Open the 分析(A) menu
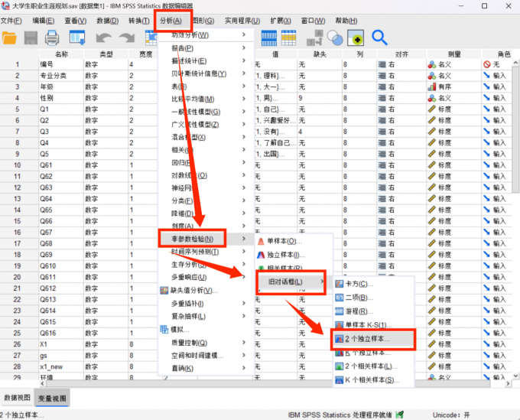Viewport: 520px width, 420px height. tap(171, 21)
